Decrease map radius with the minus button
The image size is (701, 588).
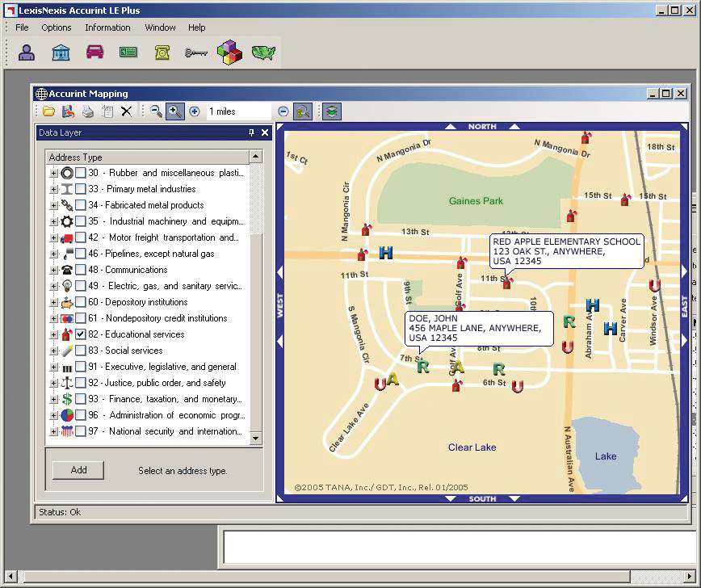coord(283,111)
